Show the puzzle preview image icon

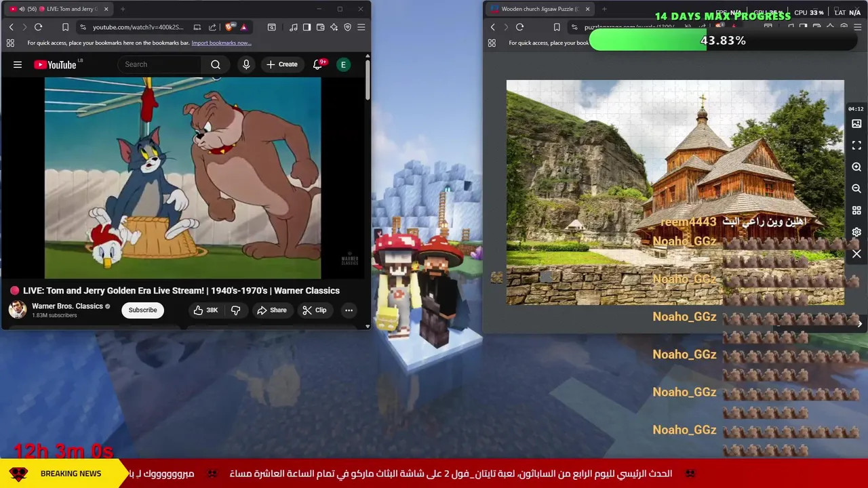(x=856, y=124)
